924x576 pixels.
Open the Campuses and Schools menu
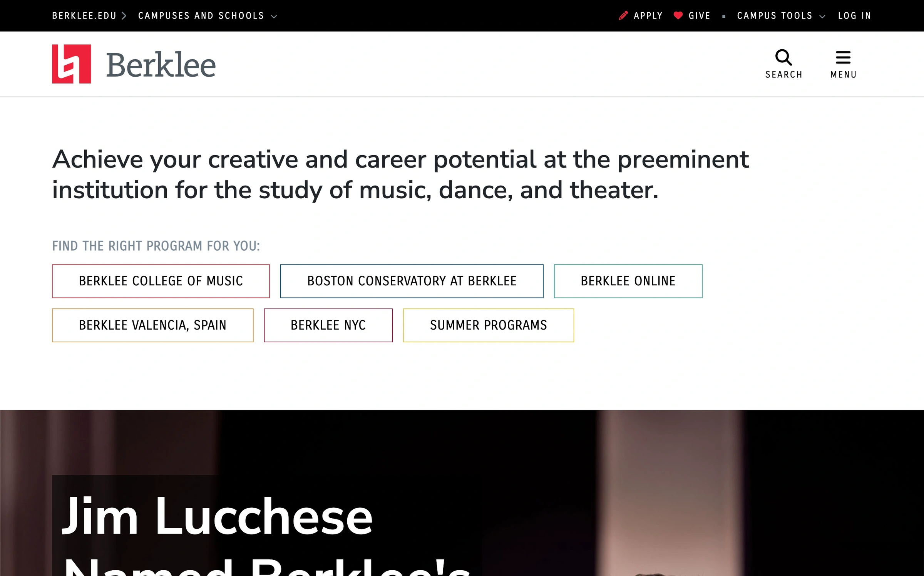pyautogui.click(x=201, y=16)
